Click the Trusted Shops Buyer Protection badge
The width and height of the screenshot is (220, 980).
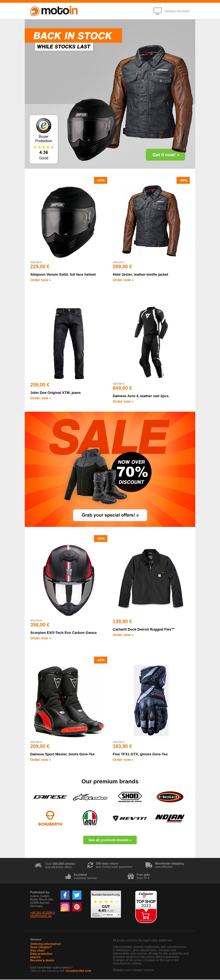[43, 139]
